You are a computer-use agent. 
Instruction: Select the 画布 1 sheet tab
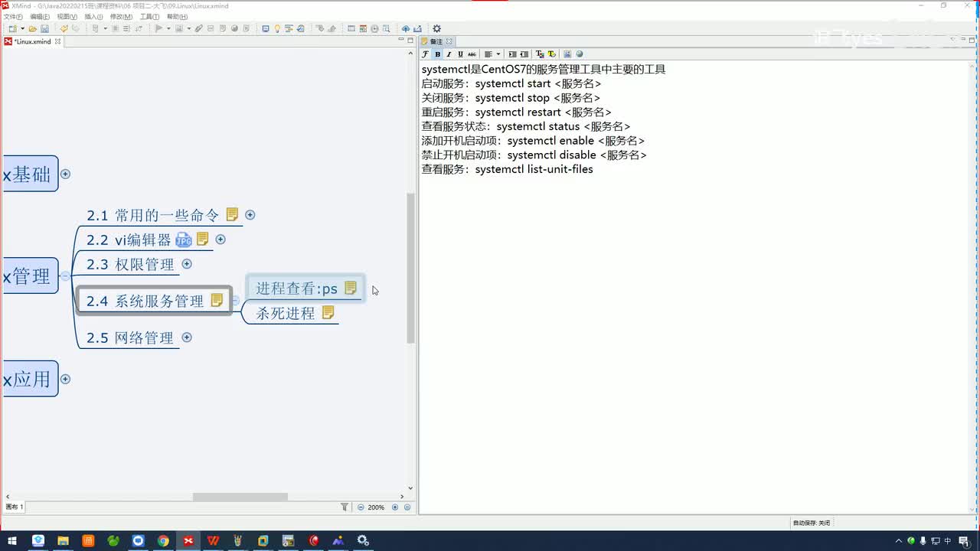coord(15,507)
